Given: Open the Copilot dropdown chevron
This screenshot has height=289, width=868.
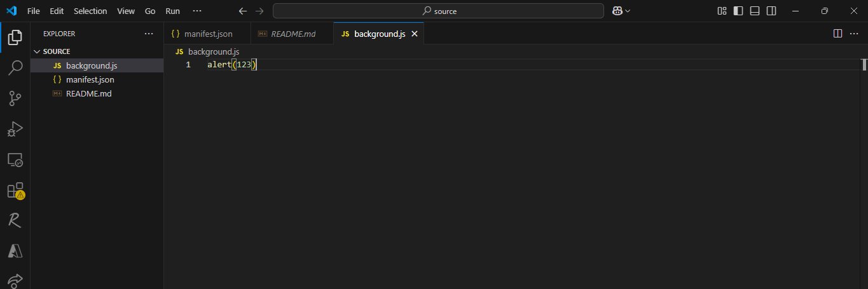Looking at the screenshot, I should coord(628,11).
